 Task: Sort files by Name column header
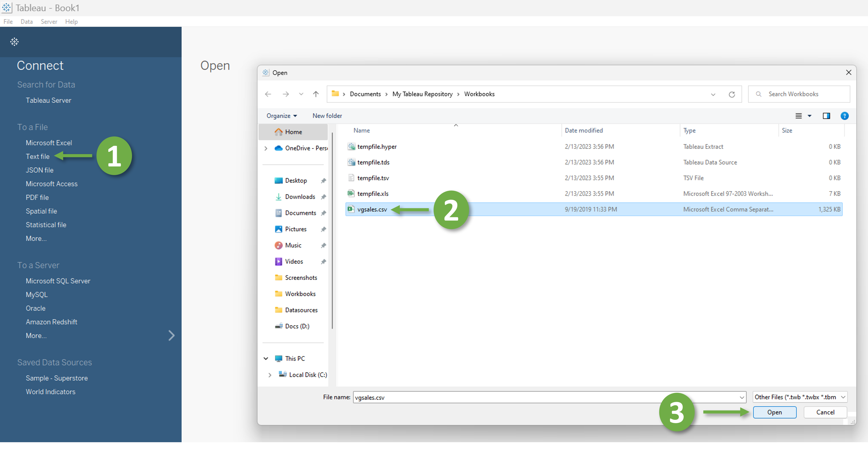point(362,130)
